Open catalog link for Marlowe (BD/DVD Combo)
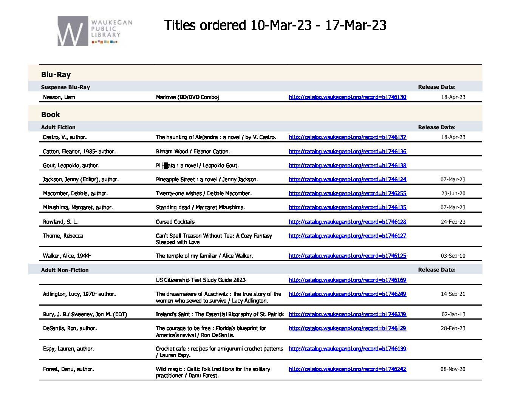 tap(347, 97)
